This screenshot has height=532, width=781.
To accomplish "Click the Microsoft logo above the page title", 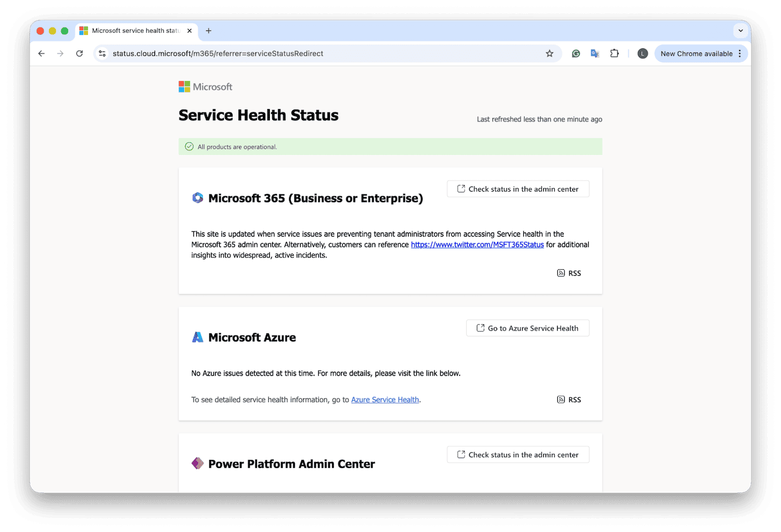I will [205, 86].
